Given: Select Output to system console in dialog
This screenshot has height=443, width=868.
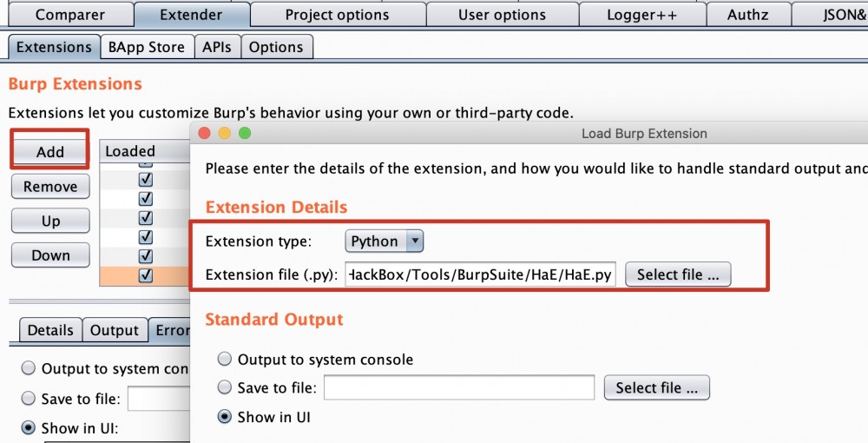Looking at the screenshot, I should tap(225, 360).
